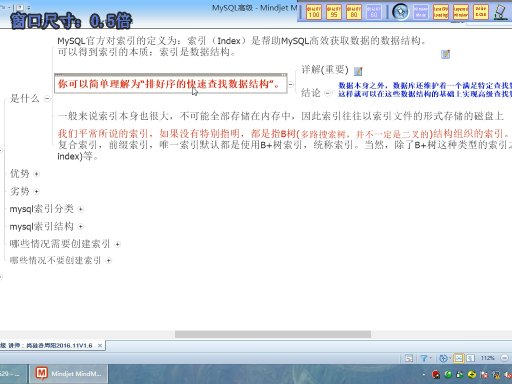Expand the mysql索引结构 branch
512x384 pixels.
click(81, 227)
